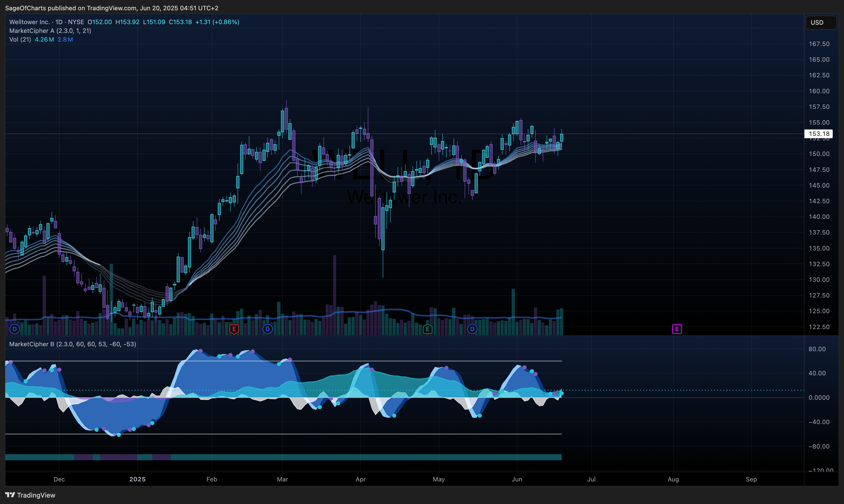The image size is (844, 504).
Task: Click the 135.00 price axis label
Action: click(819, 248)
